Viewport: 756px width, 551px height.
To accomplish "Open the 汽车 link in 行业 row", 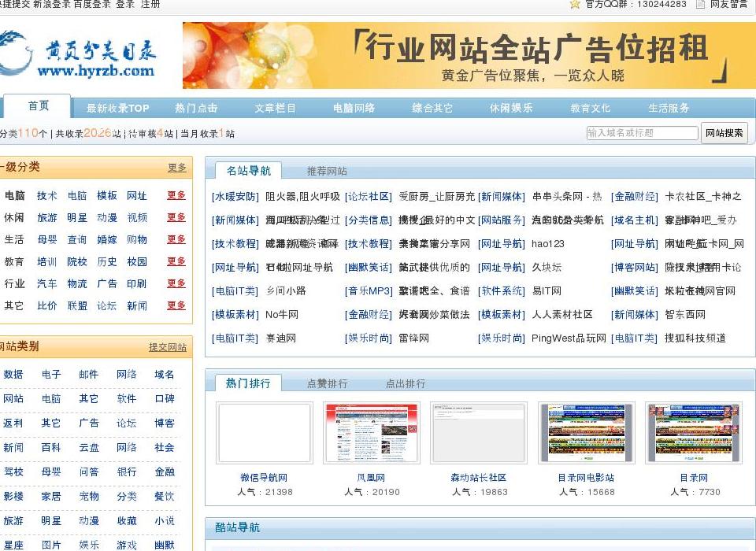I will (x=47, y=284).
